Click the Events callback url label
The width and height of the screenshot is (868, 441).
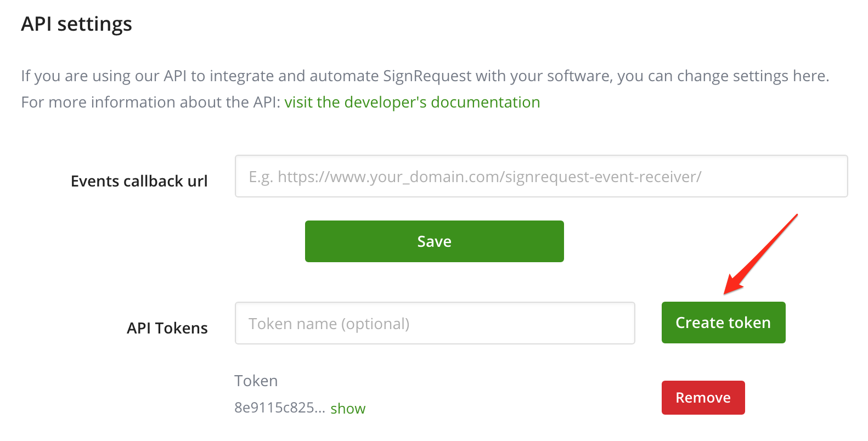pyautogui.click(x=139, y=181)
